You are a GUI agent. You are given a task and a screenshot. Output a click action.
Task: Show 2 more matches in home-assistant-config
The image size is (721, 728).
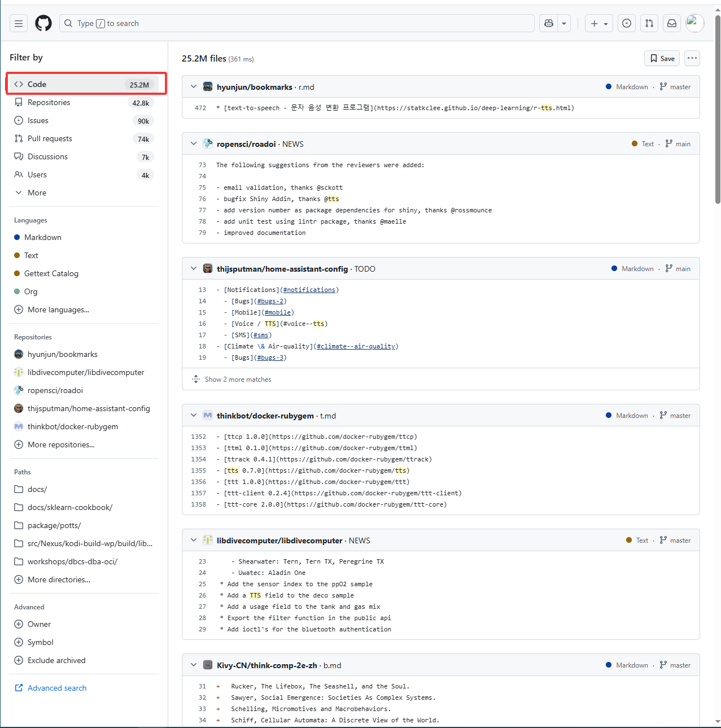(238, 380)
